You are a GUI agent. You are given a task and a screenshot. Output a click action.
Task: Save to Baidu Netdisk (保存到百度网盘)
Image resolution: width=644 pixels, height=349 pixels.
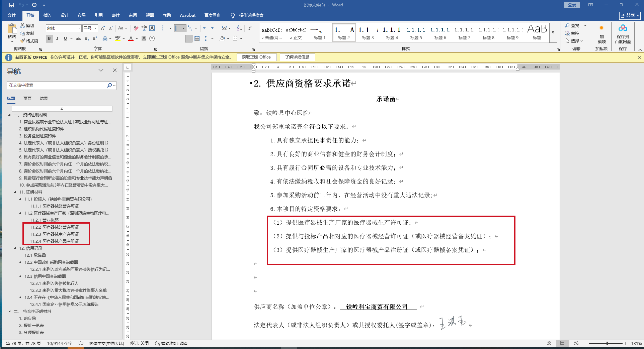coord(623,34)
